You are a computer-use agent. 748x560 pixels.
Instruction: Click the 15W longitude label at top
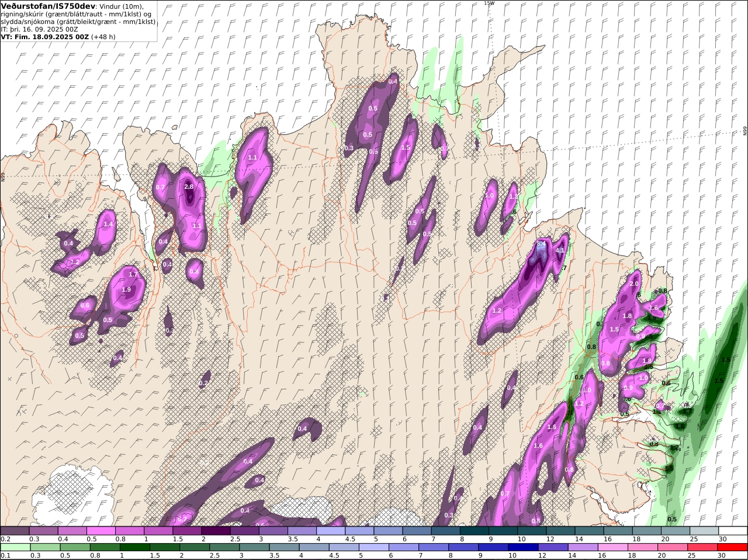(x=489, y=3)
